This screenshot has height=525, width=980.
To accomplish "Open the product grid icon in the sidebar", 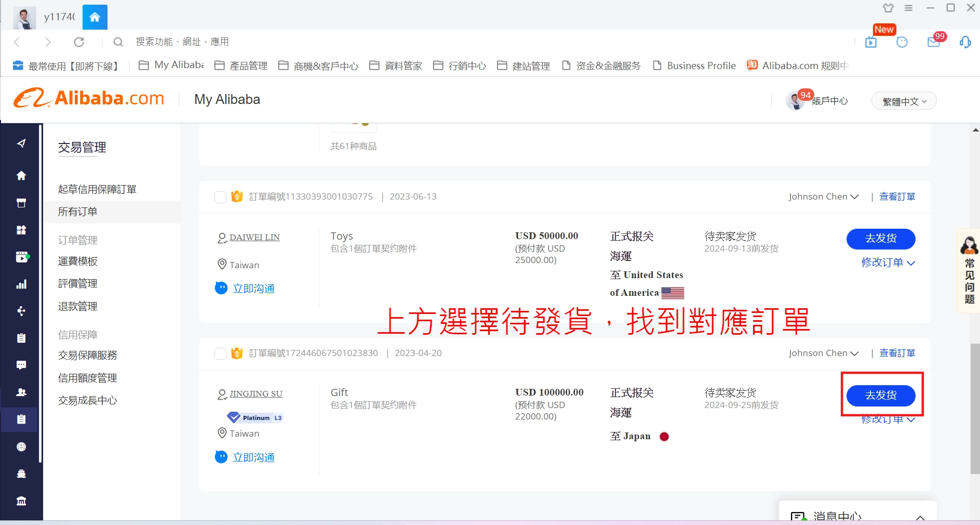I will pos(21,230).
